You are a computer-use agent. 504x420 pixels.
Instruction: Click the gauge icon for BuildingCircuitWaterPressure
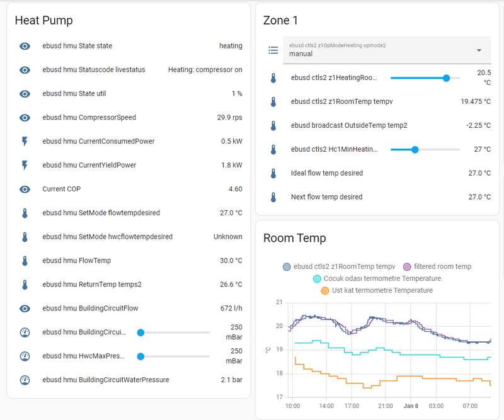pyautogui.click(x=25, y=380)
